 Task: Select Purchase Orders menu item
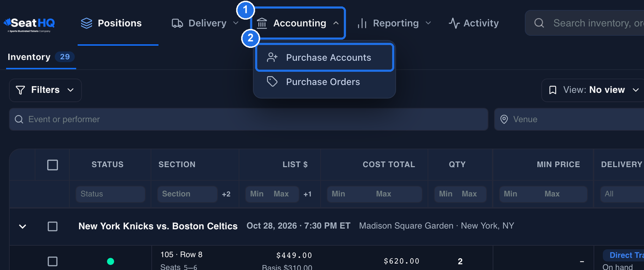tap(325, 81)
